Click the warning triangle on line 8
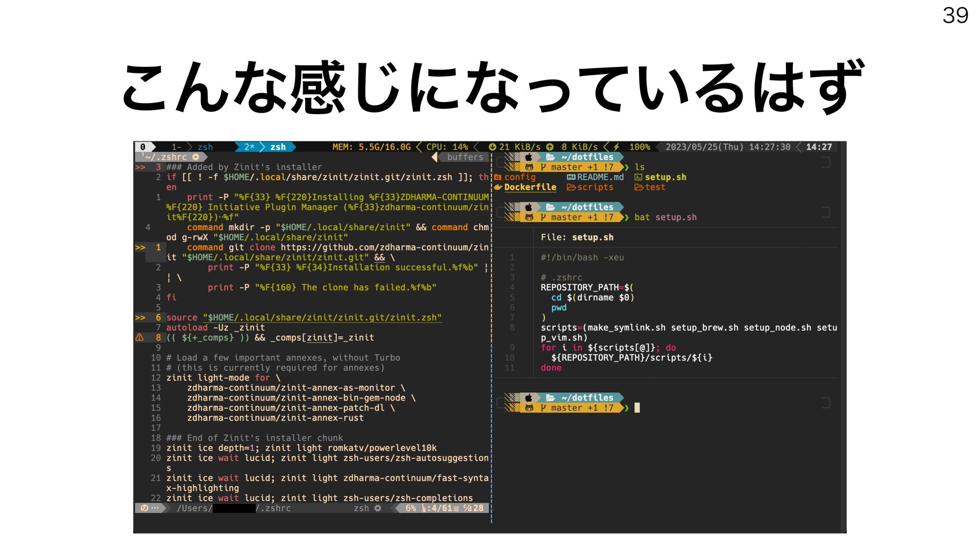Image resolution: width=980 pixels, height=551 pixels. click(x=139, y=337)
